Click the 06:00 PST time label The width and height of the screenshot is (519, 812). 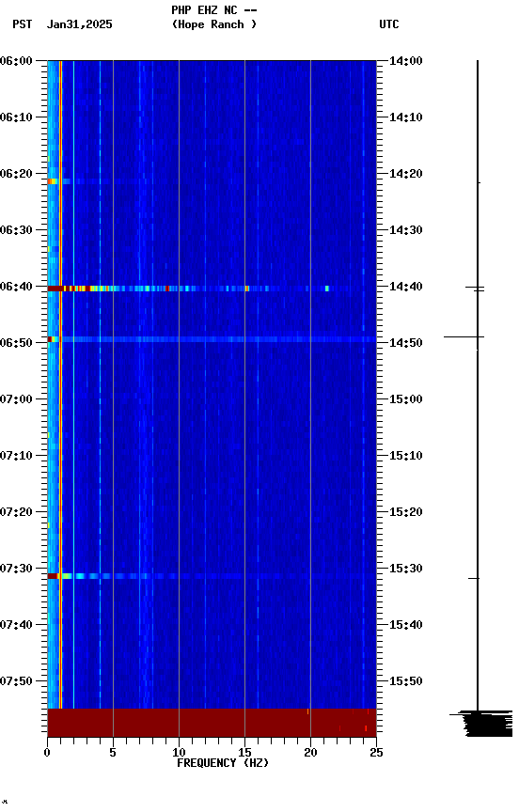[x=16, y=61]
